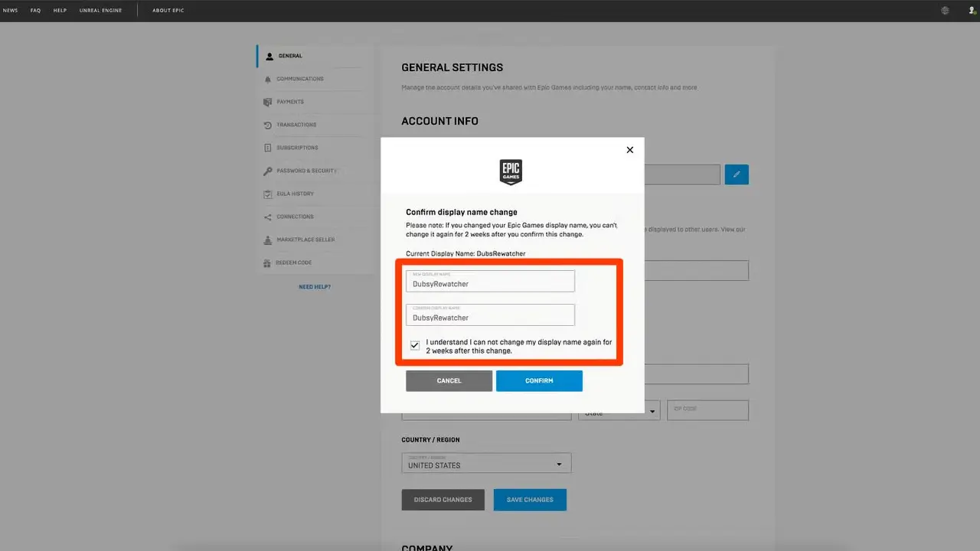980x551 pixels.
Task: Click the Password & Security key icon
Action: pyautogui.click(x=268, y=171)
